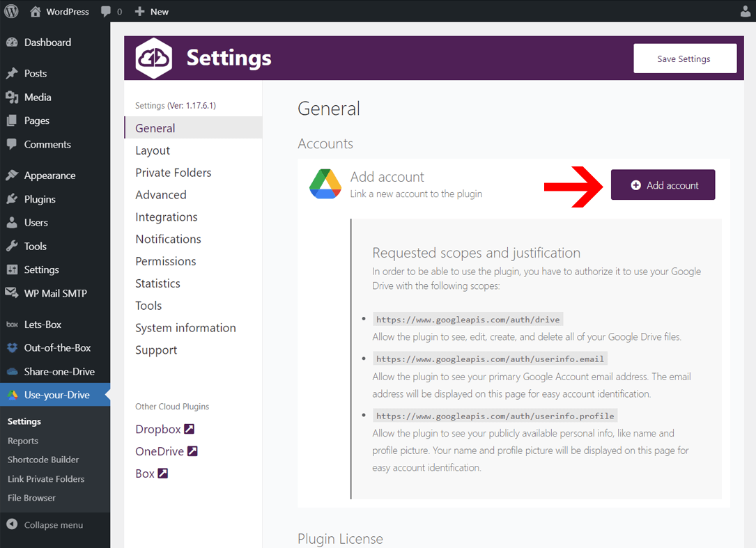Click the Media icon in sidebar

point(12,97)
